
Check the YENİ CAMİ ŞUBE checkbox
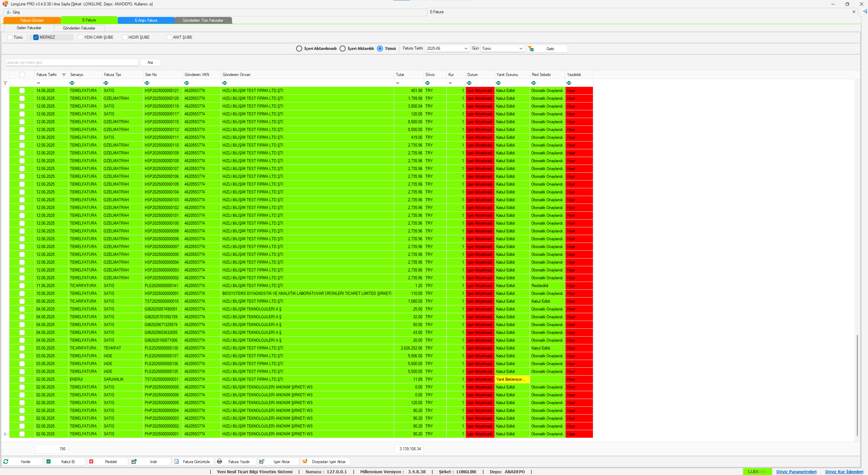pos(80,37)
